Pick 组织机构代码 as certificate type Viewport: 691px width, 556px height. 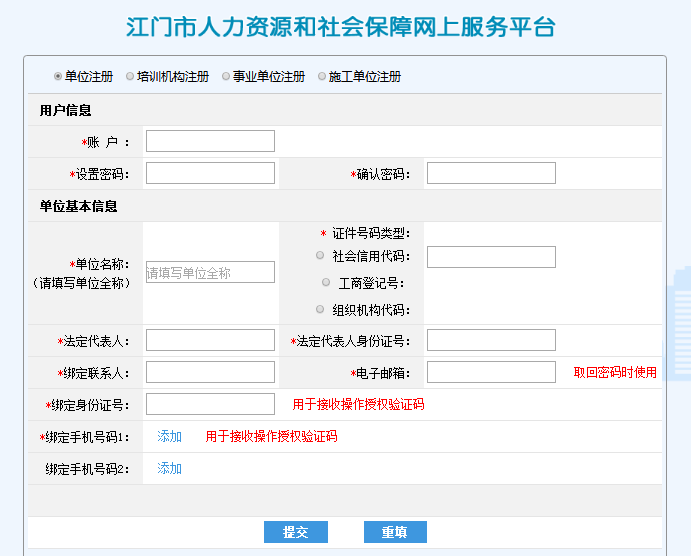(320, 309)
